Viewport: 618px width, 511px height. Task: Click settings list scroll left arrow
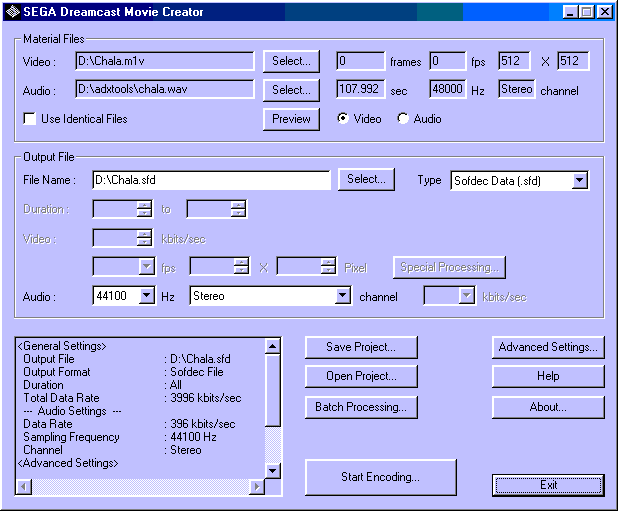[x=24, y=487]
